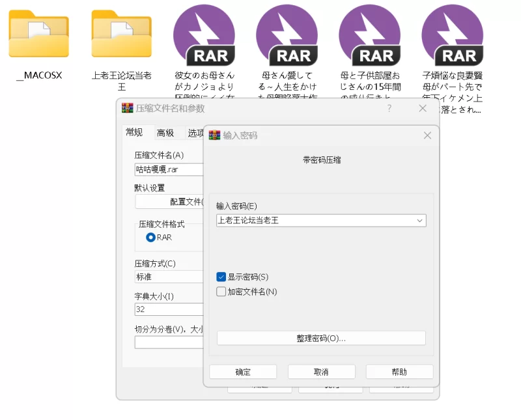This screenshot has width=521, height=420.
Task: Close the 输入密码 dialog
Action: point(427,135)
